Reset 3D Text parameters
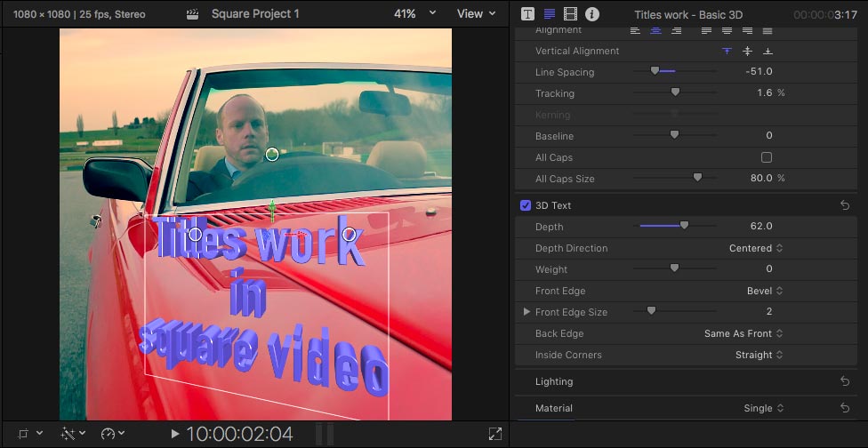 point(845,205)
